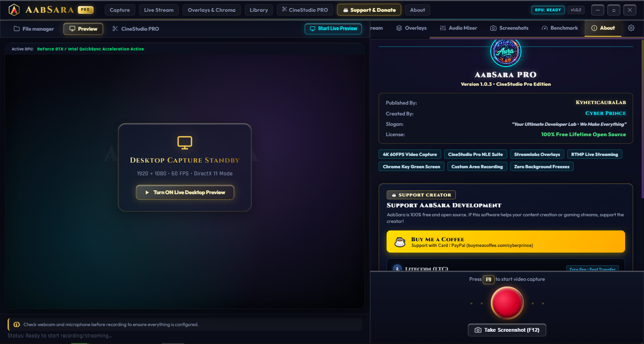Viewport: 644px width, 344px height.
Task: Click the Start Live Preview button
Action: [x=333, y=29]
